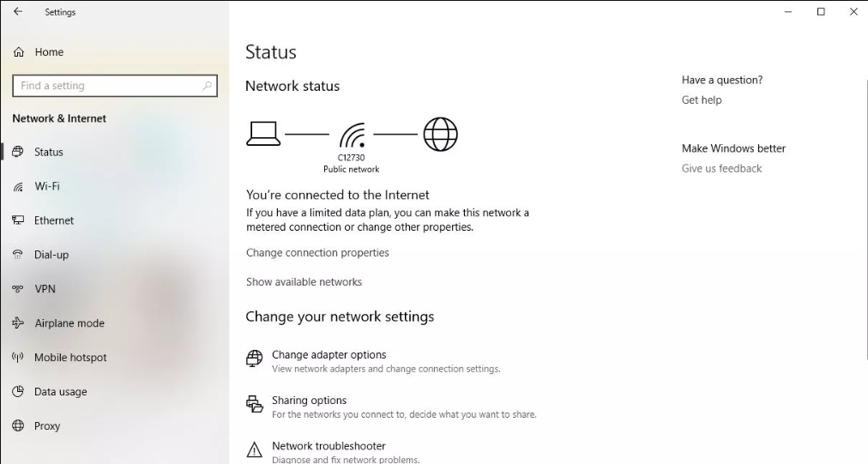Click the Airplane mode plane icon
The width and height of the screenshot is (868, 464).
point(18,322)
